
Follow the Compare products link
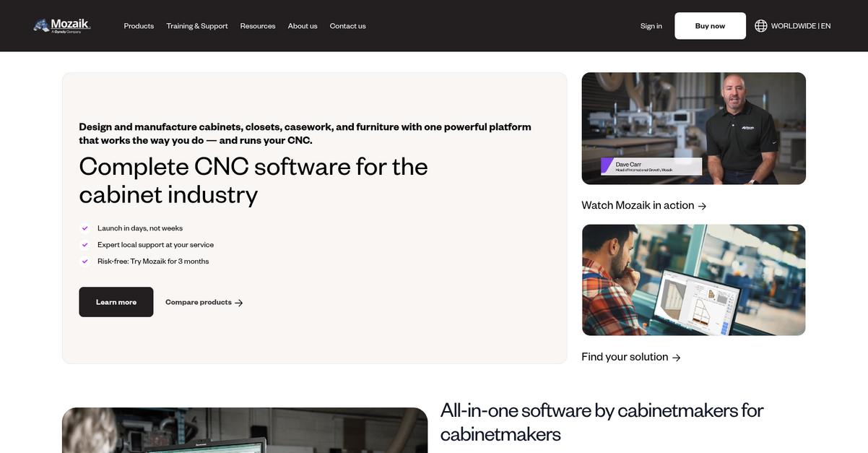coord(204,303)
